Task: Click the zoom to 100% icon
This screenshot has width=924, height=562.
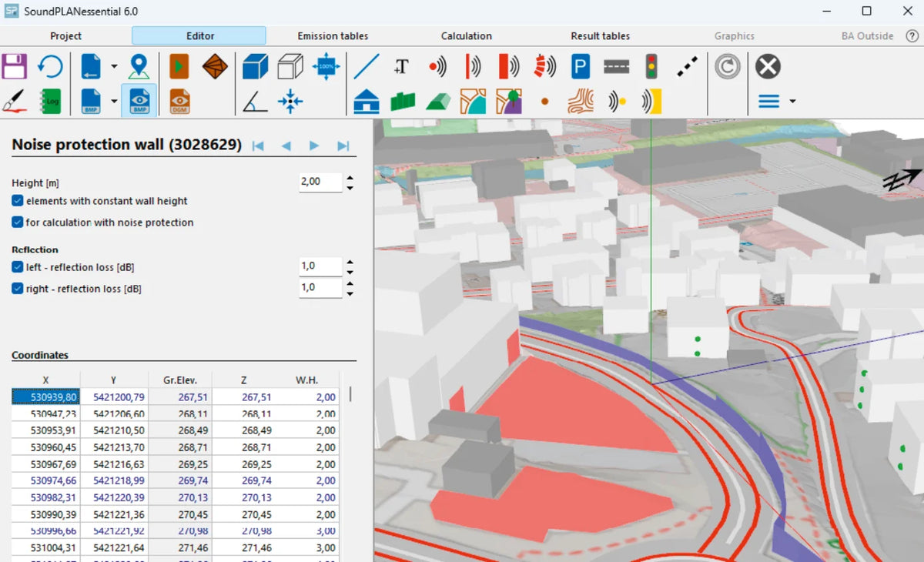Action: coord(326,66)
